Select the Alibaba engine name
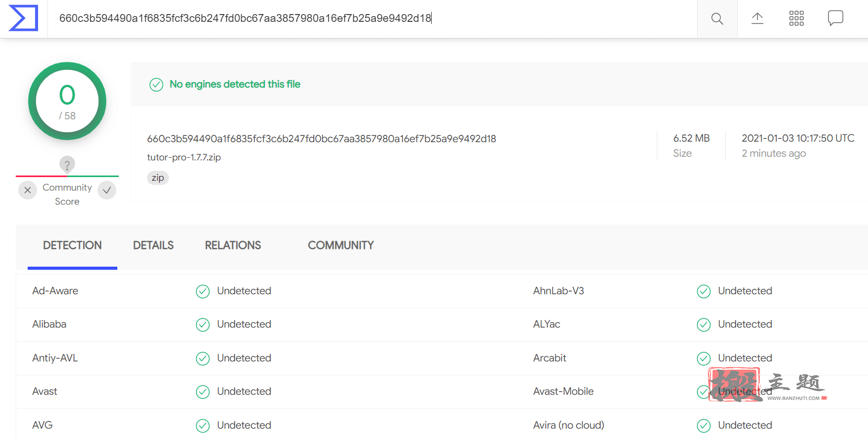 (50, 324)
